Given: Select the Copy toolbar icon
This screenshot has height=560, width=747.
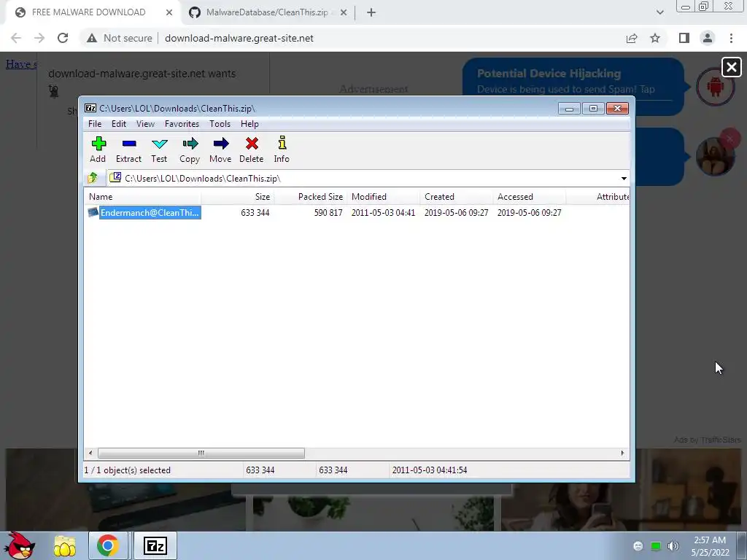Looking at the screenshot, I should tap(190, 149).
